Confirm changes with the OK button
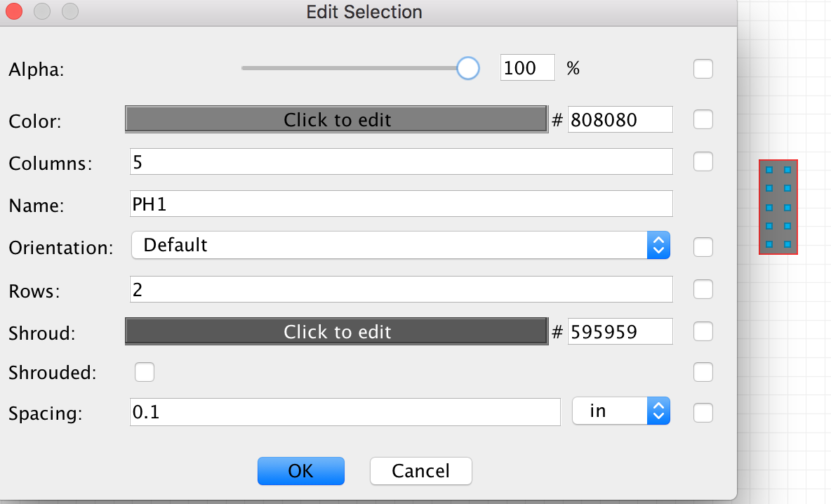 point(300,471)
